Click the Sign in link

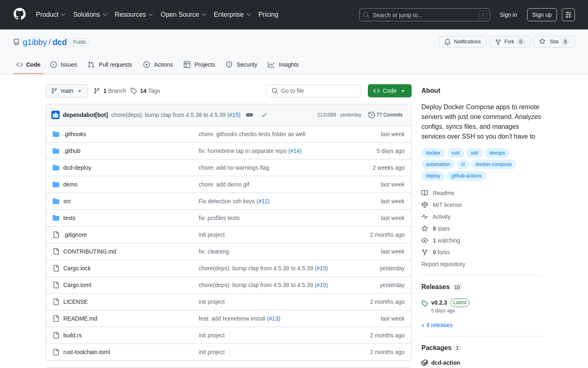(x=508, y=15)
